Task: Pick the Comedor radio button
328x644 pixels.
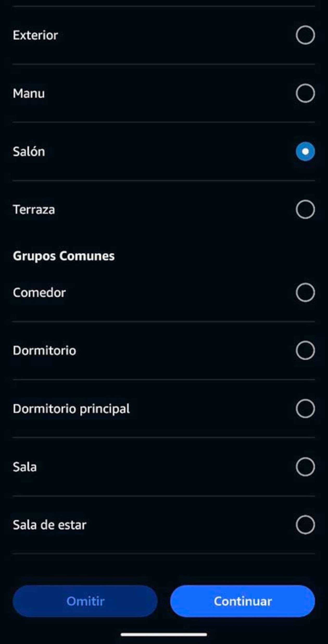Action: pyautogui.click(x=305, y=292)
